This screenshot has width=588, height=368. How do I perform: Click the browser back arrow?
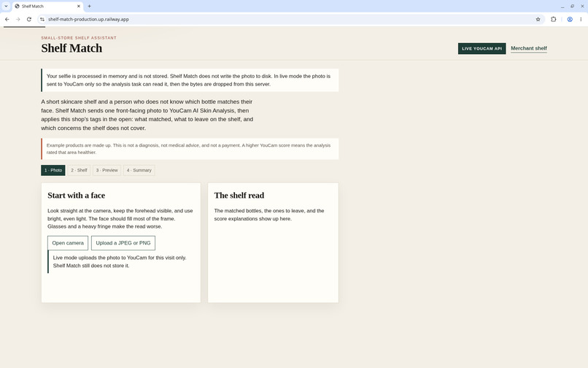7,19
